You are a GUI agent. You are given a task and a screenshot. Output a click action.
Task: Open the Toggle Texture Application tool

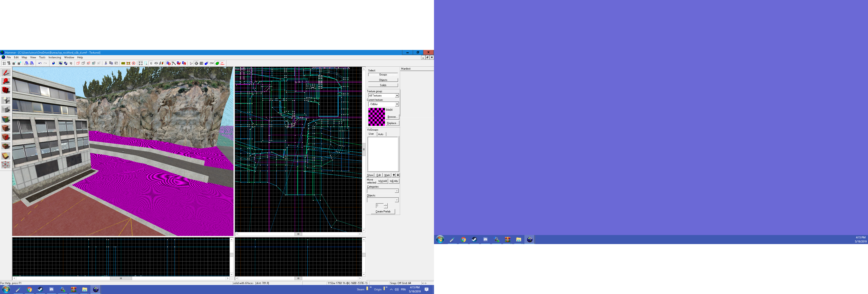click(x=6, y=119)
